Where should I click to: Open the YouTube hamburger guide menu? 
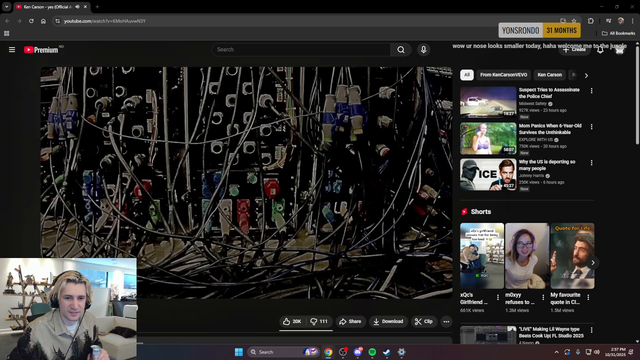coord(12,50)
